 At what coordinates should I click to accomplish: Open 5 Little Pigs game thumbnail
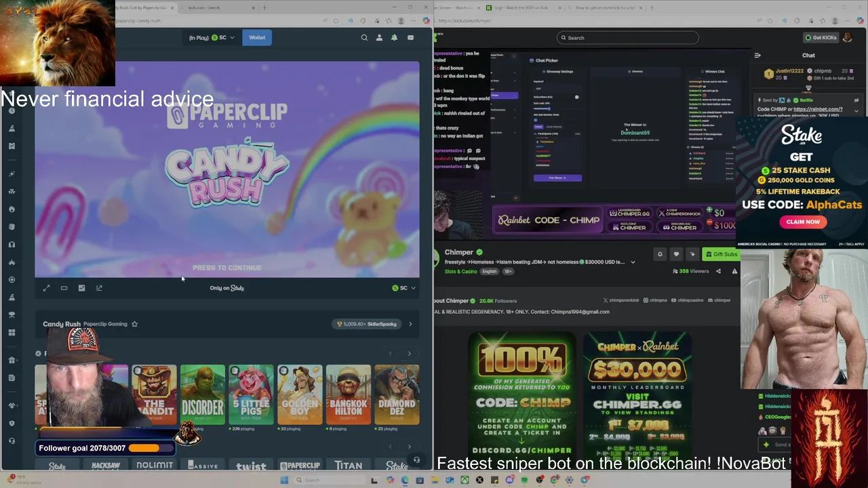(251, 395)
